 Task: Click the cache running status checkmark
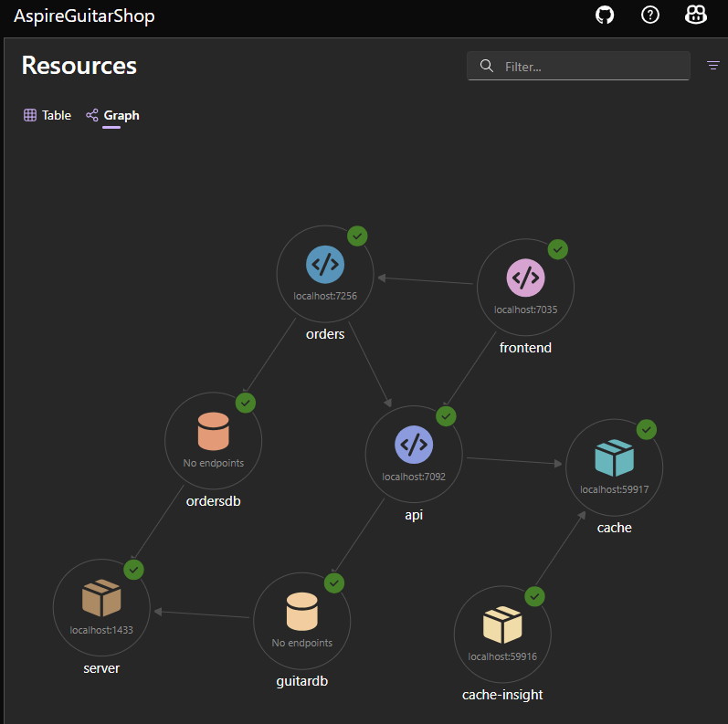tap(647, 430)
